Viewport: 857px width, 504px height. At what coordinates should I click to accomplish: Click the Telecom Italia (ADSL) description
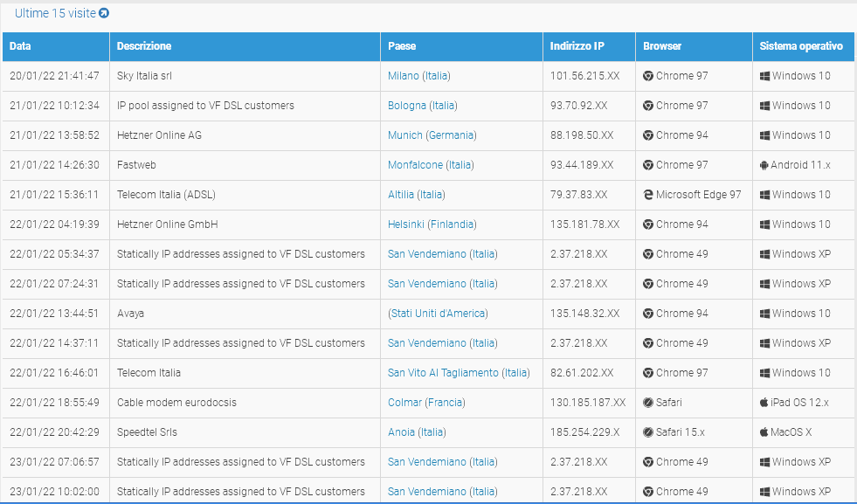click(x=166, y=195)
